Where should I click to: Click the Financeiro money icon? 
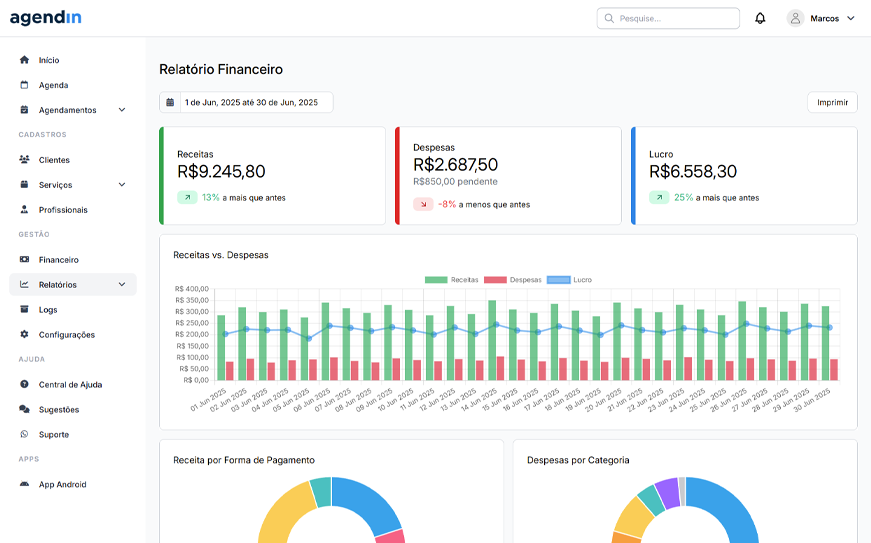click(24, 260)
